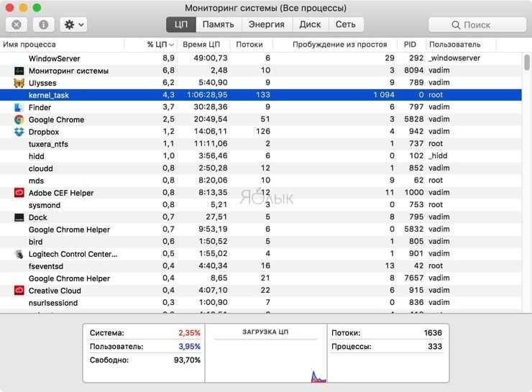The height and width of the screenshot is (392, 532).
Task: Open the gear actions dropdown menu
Action: [x=73, y=24]
